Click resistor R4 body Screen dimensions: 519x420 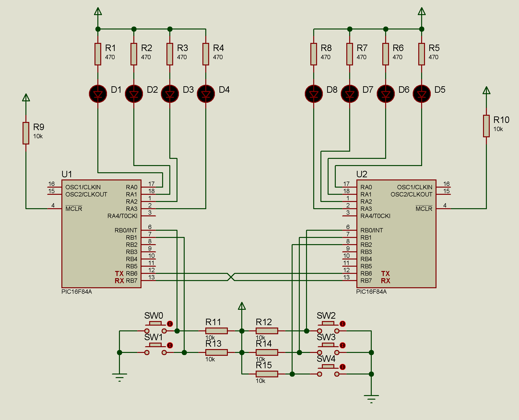tap(206, 54)
